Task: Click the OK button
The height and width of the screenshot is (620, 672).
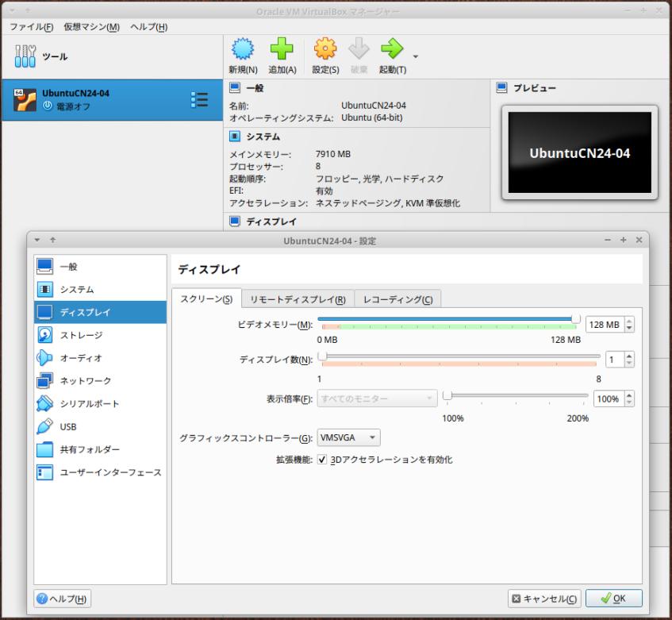Action: click(x=614, y=599)
